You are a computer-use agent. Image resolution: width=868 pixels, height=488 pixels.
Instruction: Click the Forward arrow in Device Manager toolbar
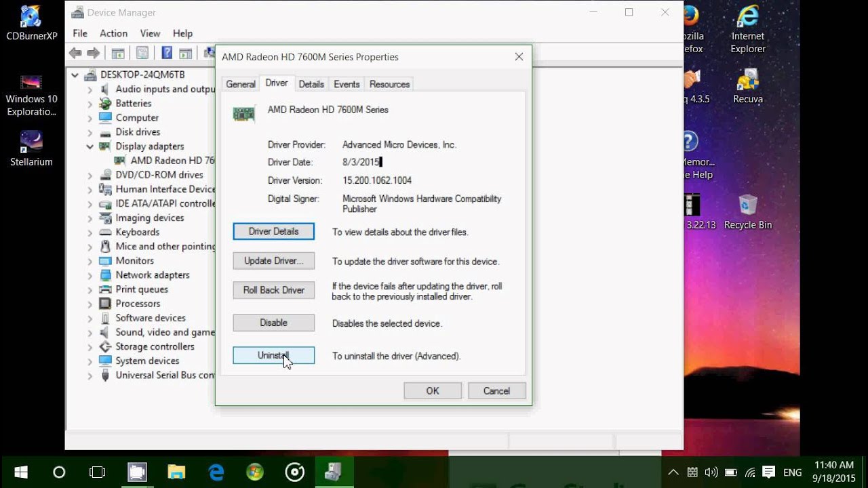[94, 53]
